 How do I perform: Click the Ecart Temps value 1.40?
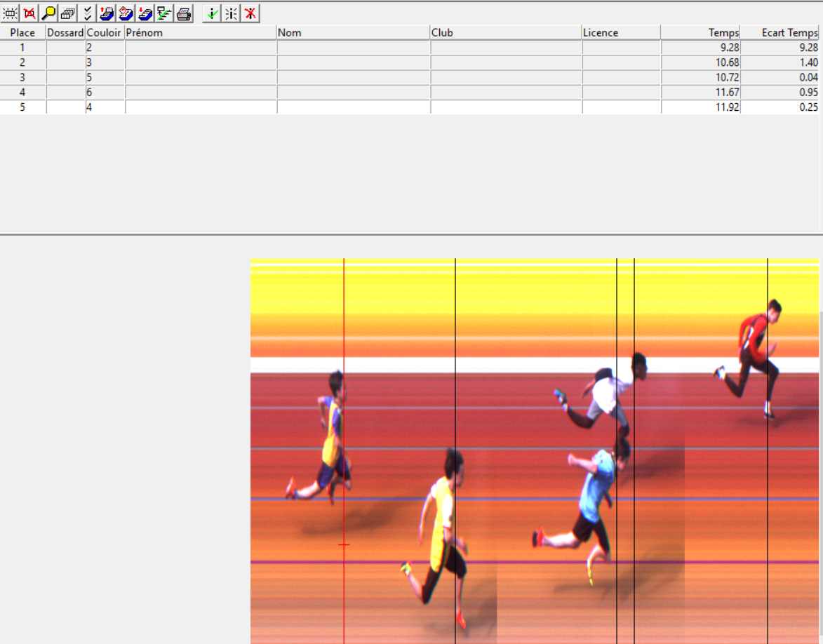coord(780,62)
